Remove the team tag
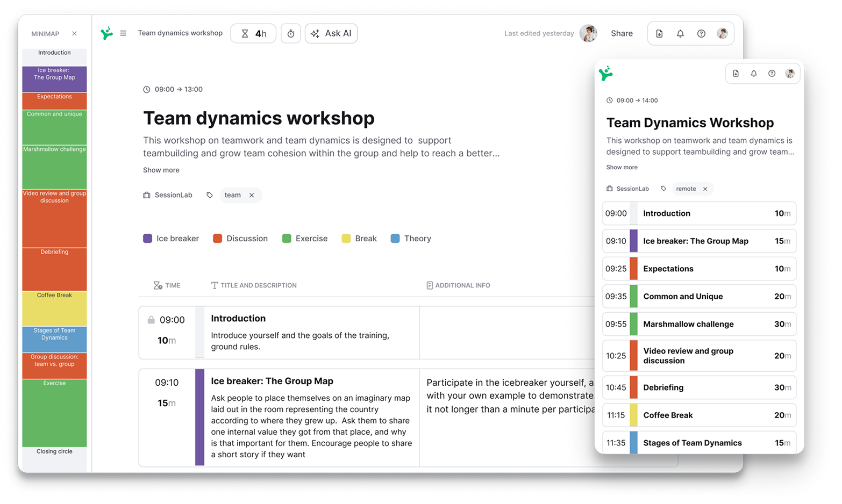Image resolution: width=842 pixels, height=504 pixels. [x=251, y=195]
